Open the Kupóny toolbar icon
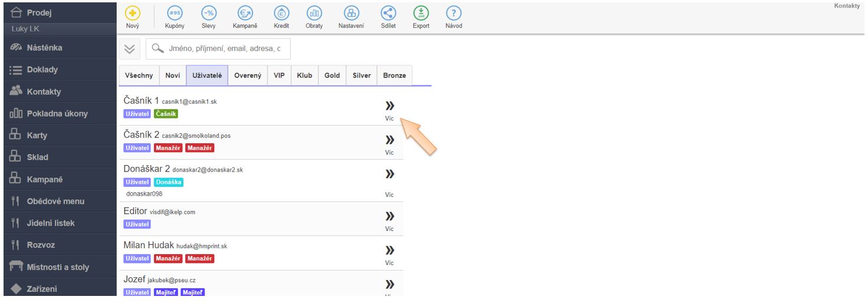 (175, 14)
